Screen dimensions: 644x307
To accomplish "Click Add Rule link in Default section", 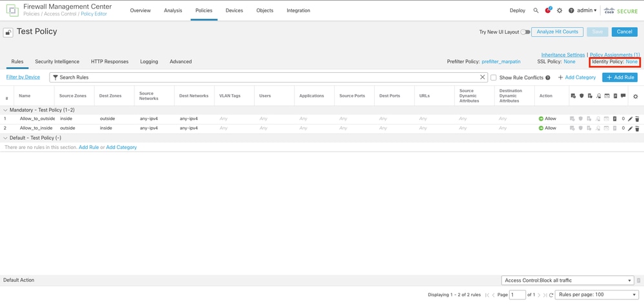I will point(88,147).
